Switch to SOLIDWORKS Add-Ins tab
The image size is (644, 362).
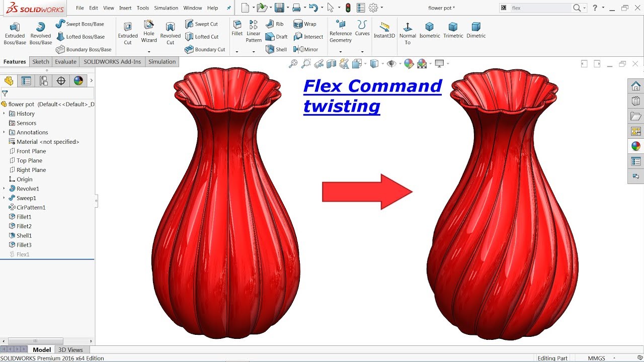click(112, 62)
